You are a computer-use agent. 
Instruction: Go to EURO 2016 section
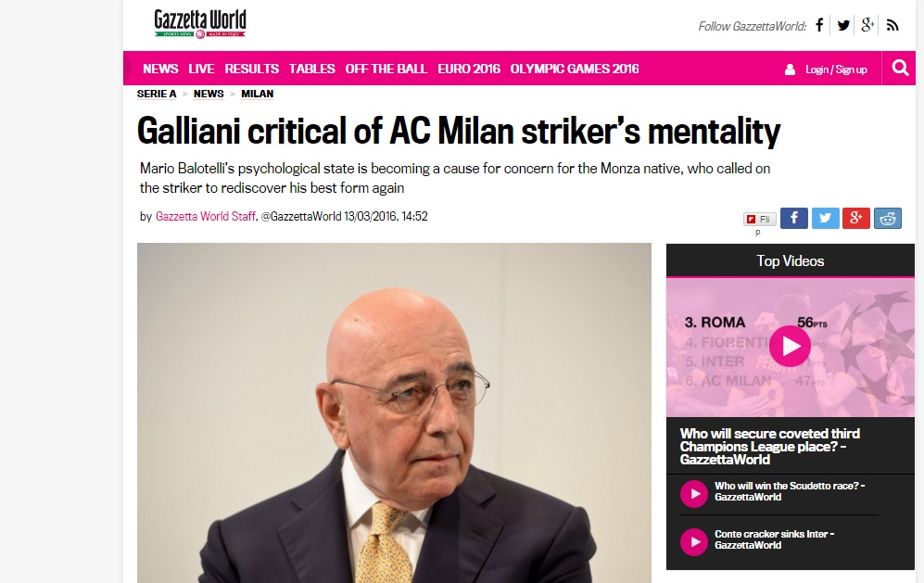point(468,69)
